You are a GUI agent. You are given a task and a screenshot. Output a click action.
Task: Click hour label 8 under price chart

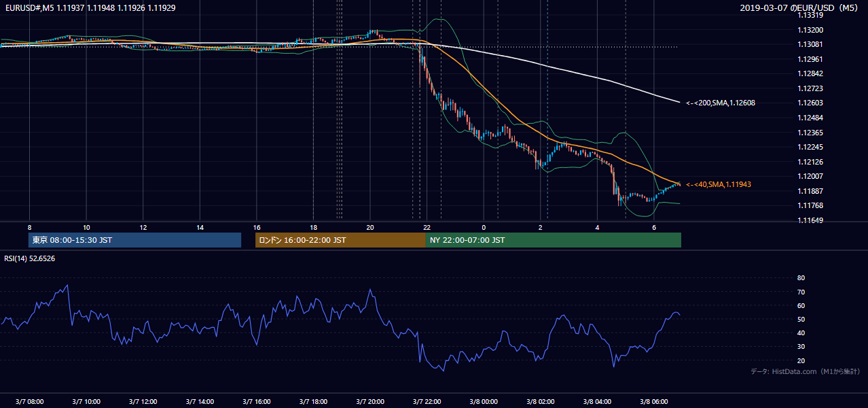(29, 227)
